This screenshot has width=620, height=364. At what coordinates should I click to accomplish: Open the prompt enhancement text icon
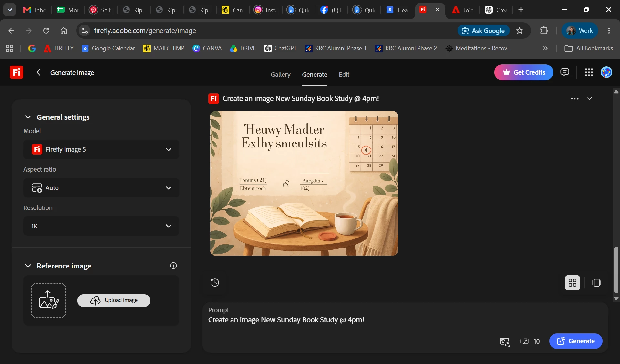pos(504,341)
